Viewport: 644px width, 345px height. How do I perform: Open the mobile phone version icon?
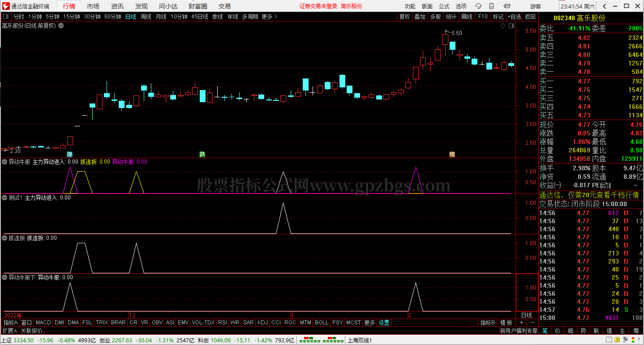coord(492,6)
